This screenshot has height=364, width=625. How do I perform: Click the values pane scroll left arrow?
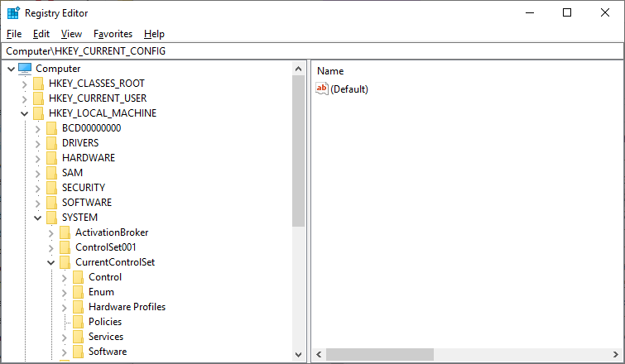(x=319, y=354)
